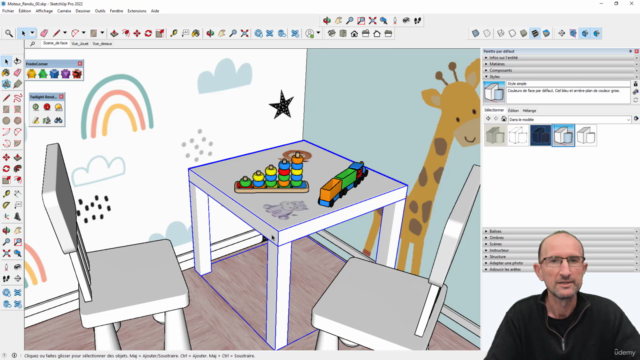Viewport: 640px width, 360px height.
Task: Expand the Composants panel
Action: click(560, 70)
